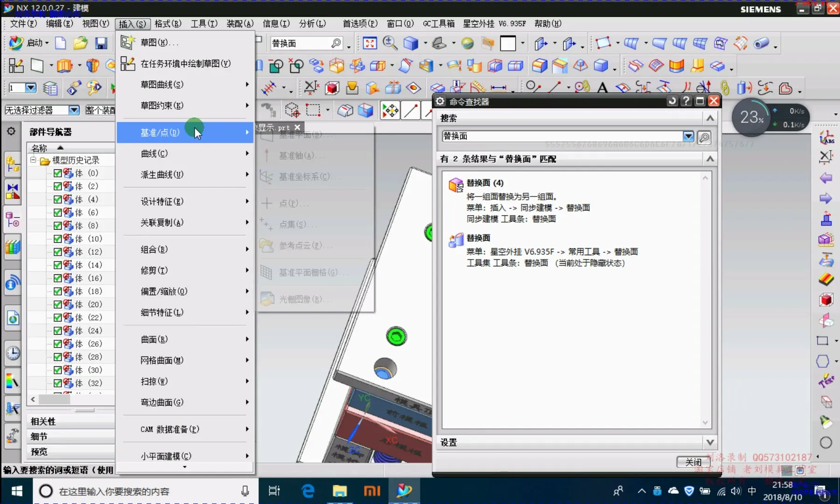Image resolution: width=840 pixels, height=504 pixels.
Task: Click the search magnifier in command finder
Action: click(704, 137)
